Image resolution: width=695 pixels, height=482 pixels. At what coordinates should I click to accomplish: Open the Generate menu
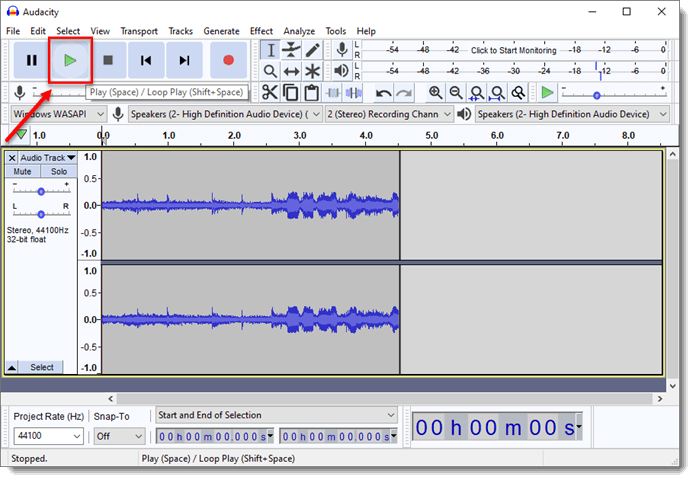pyautogui.click(x=221, y=31)
